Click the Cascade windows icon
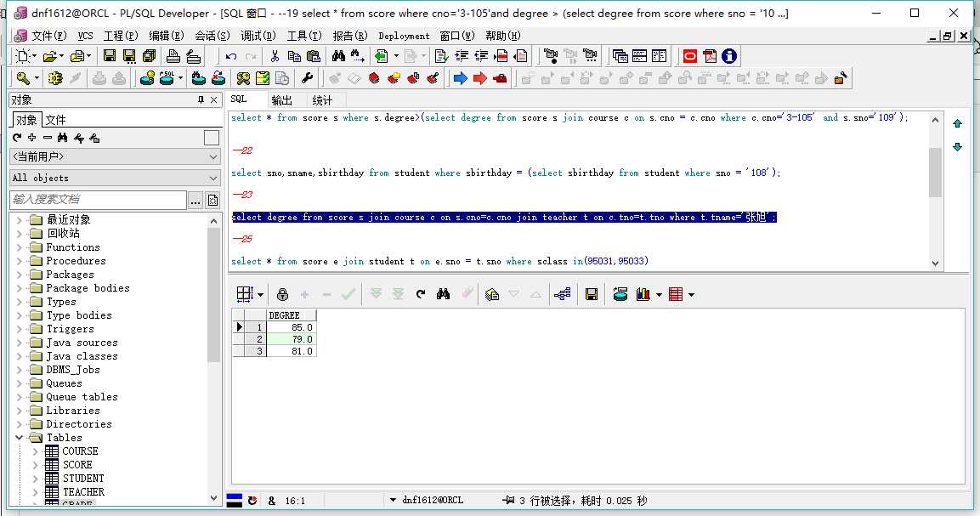Viewport: 980px width, 516px height. 620,56
